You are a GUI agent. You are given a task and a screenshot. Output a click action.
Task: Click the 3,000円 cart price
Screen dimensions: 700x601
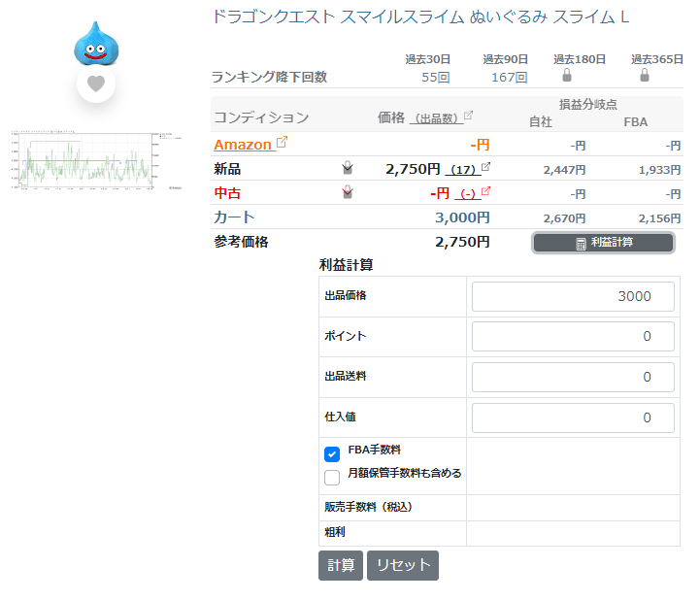coord(462,217)
